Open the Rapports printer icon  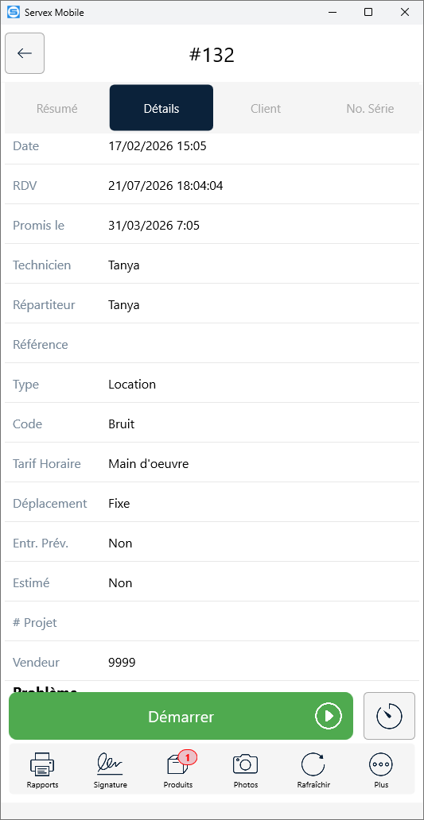[42, 765]
